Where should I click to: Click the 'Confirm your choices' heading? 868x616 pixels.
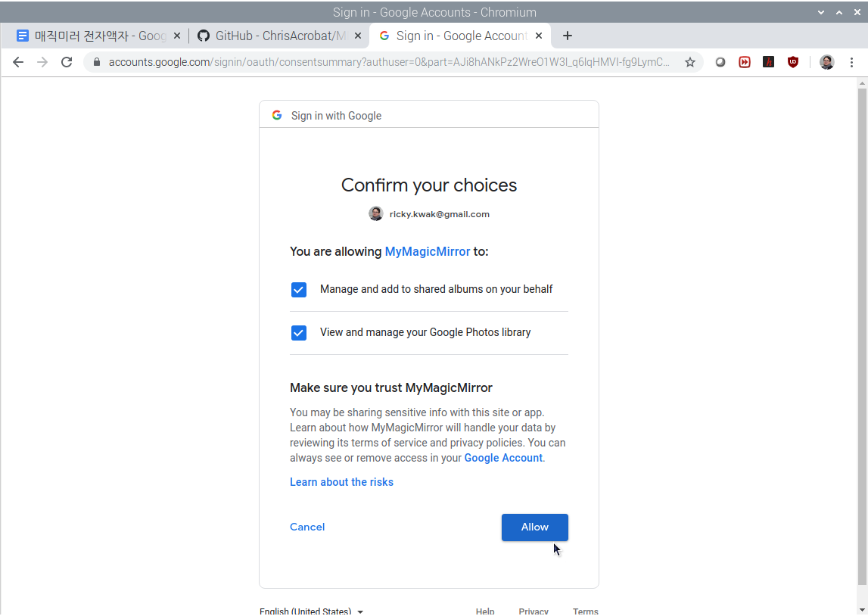pyautogui.click(x=429, y=185)
